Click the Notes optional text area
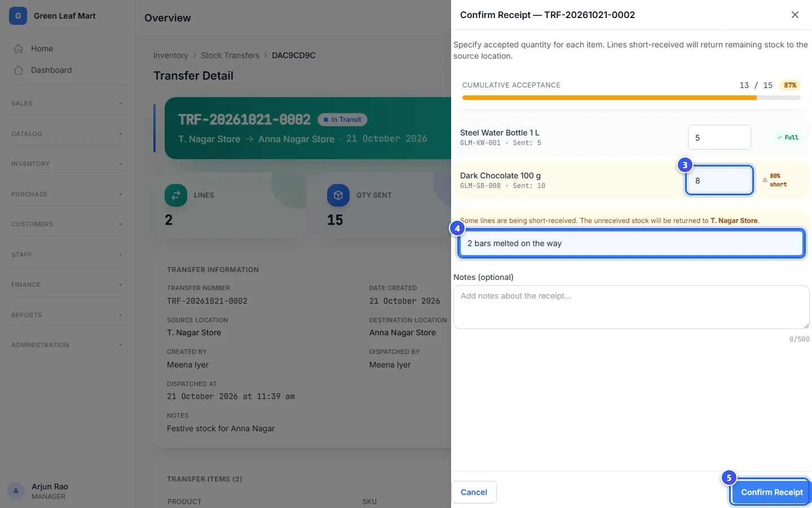Viewport: 812px width, 508px height. point(631,307)
